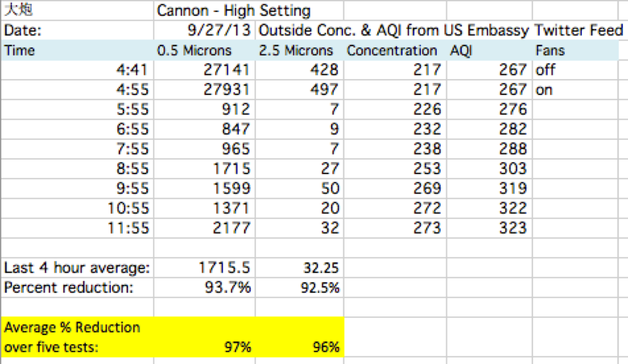Screen dimensions: 628x364
Task: Select the 'Last 4 hour average:' label
Action: [77, 268]
